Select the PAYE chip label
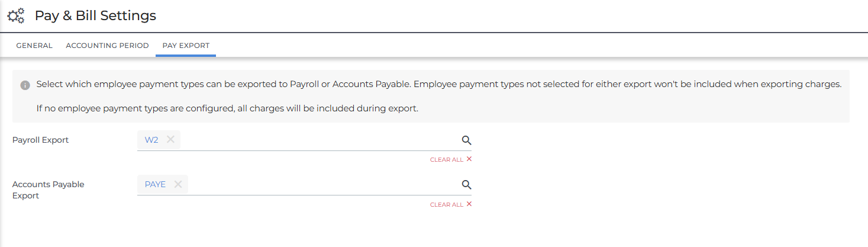The width and height of the screenshot is (868, 247). pos(155,184)
